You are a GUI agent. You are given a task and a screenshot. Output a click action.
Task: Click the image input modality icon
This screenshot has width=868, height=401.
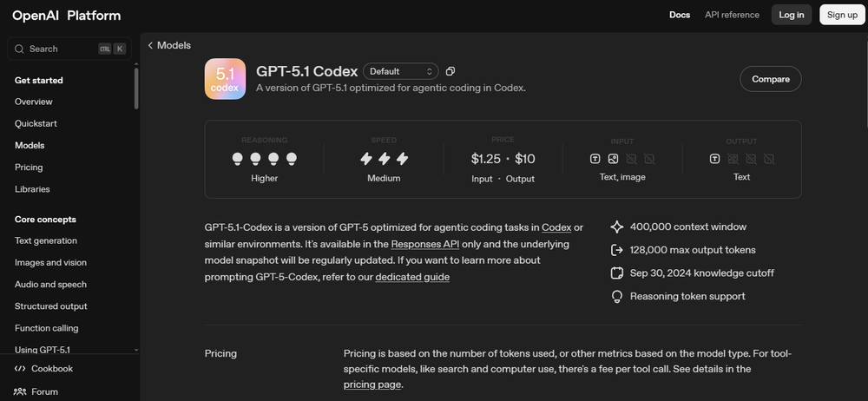(613, 159)
